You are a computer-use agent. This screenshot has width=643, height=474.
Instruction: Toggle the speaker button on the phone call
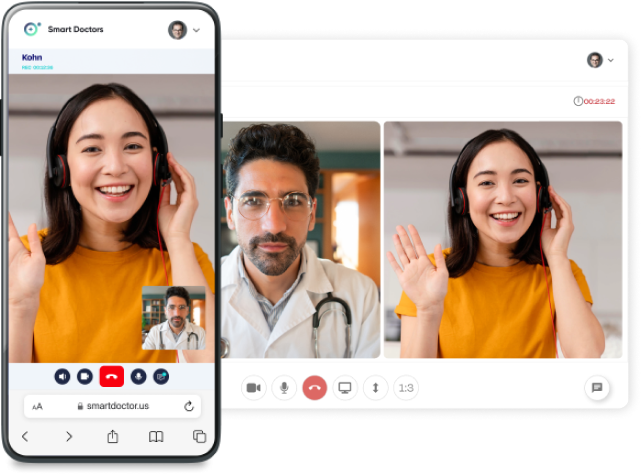[x=63, y=376]
